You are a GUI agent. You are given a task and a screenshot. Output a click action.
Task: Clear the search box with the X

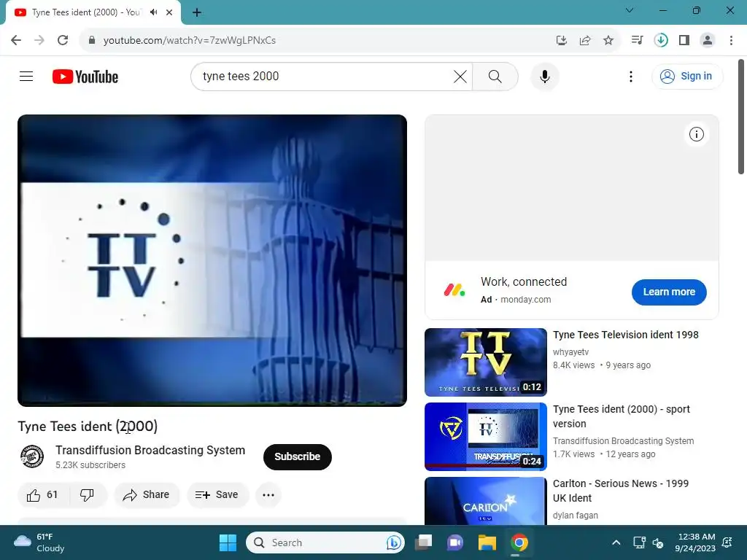[x=460, y=76]
